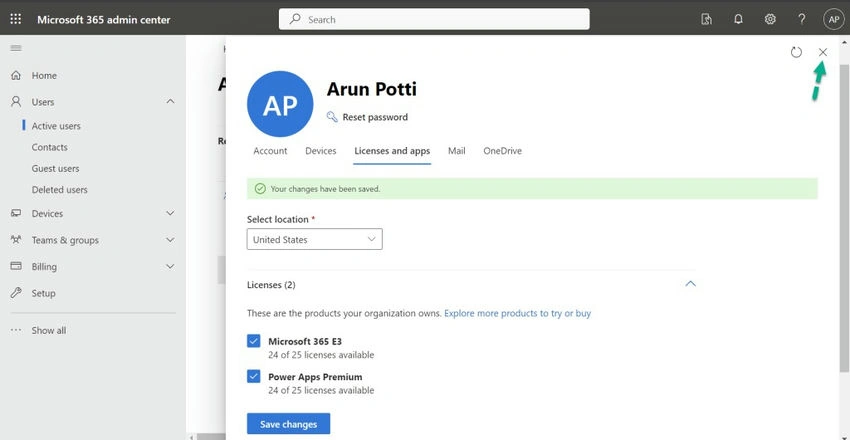Click the Users person icon in sidebar
Viewport: 850px width, 440px height.
(x=16, y=101)
